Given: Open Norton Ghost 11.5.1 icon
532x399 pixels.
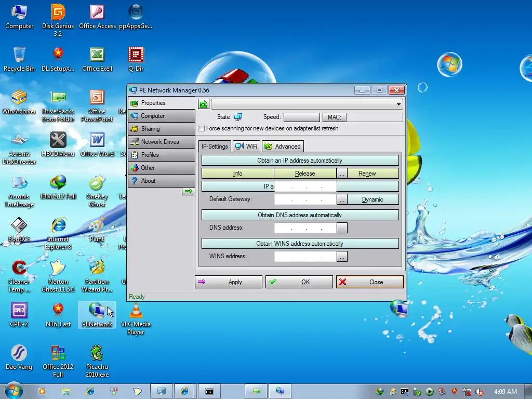Looking at the screenshot, I should [x=58, y=276].
